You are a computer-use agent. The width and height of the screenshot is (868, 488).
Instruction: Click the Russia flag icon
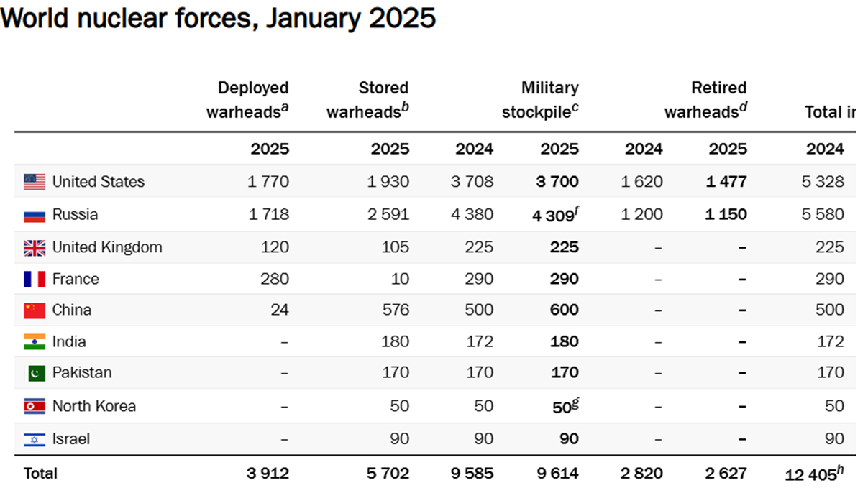(x=34, y=215)
